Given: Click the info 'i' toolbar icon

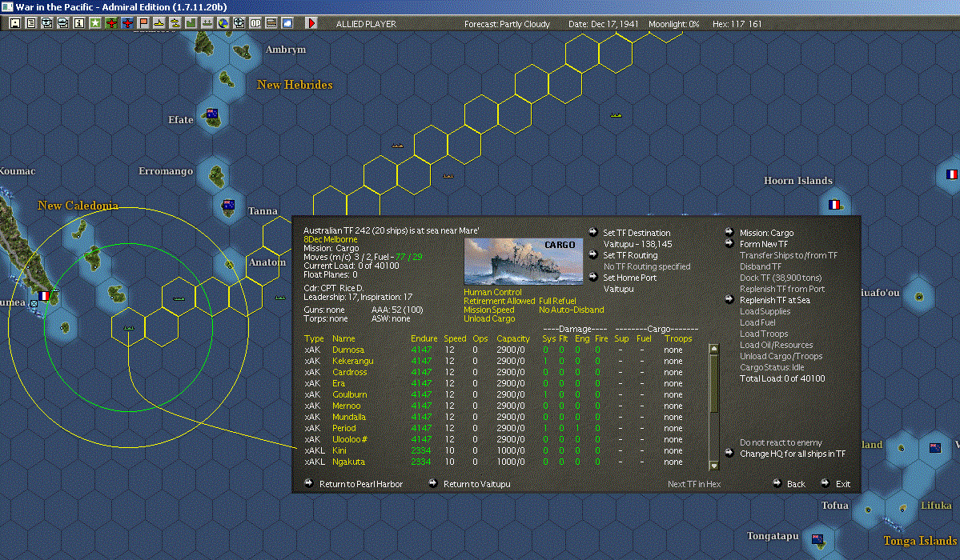Looking at the screenshot, I should coord(79,23).
